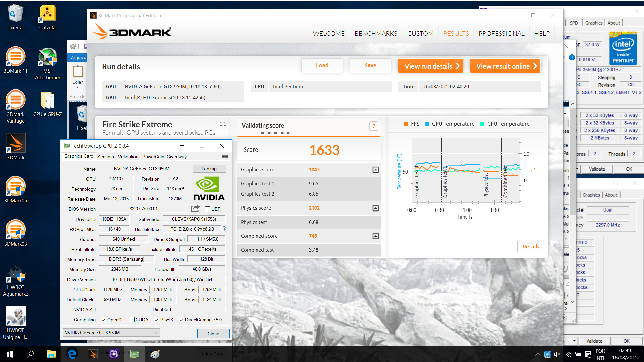Toggle the OpenCL checkbox in GPU-Z
Viewport: 644px width, 362px height.
point(104,320)
